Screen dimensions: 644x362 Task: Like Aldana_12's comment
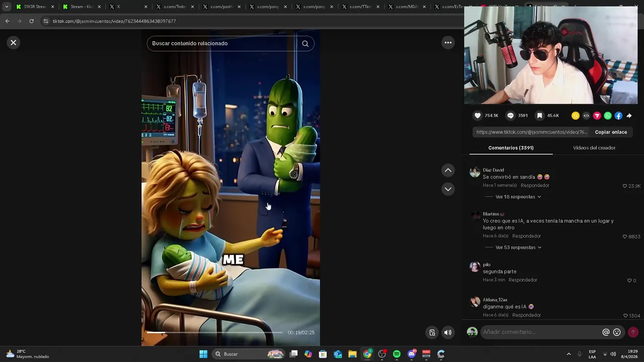[625, 316]
